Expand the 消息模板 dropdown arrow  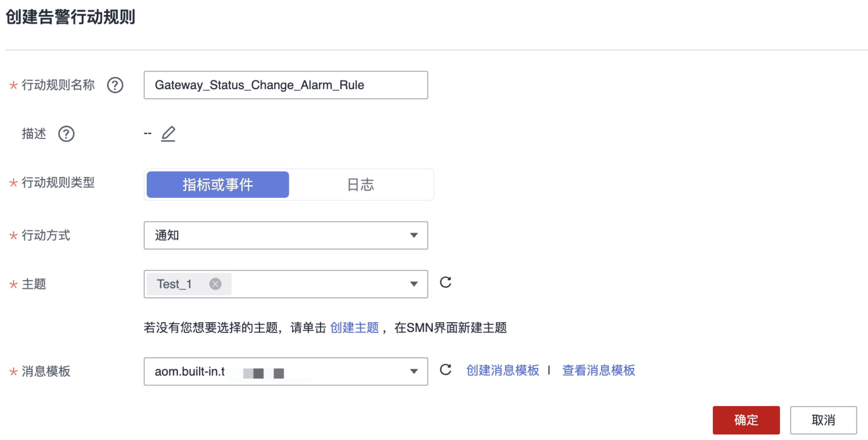(x=413, y=371)
